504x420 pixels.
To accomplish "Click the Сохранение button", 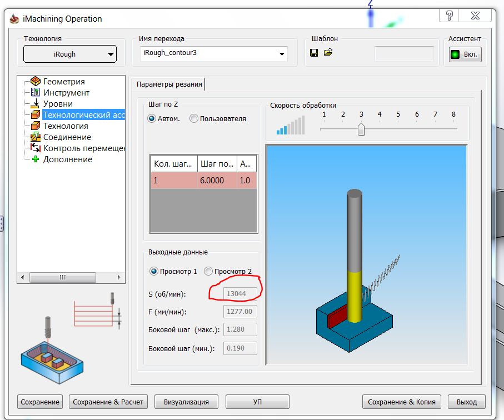I will 40,402.
